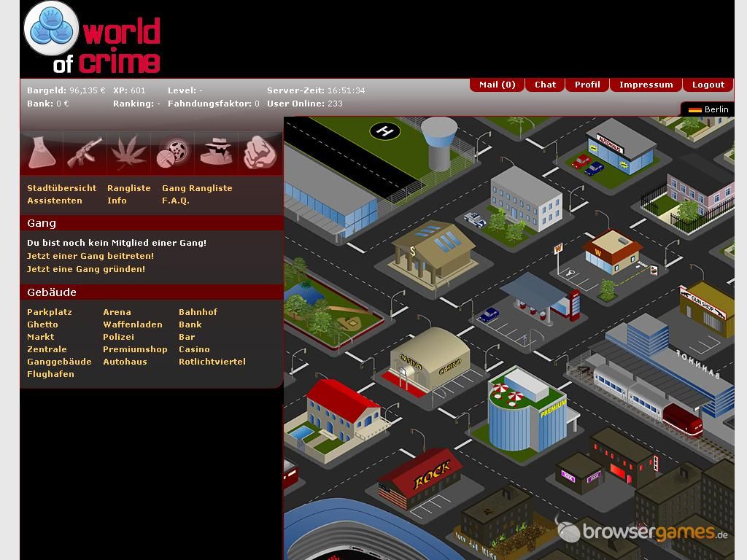Click the User Online 233 text
The height and width of the screenshot is (560, 747).
(304, 104)
